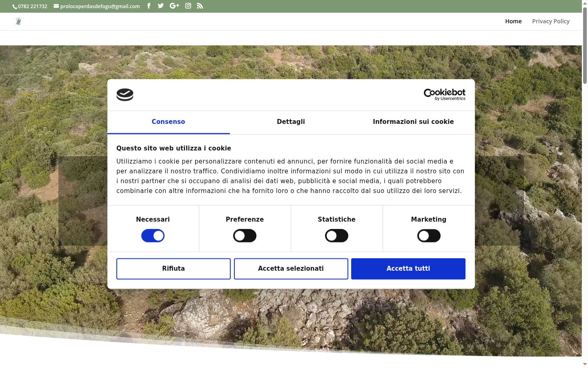Open the Instagram icon in top bar

(188, 6)
